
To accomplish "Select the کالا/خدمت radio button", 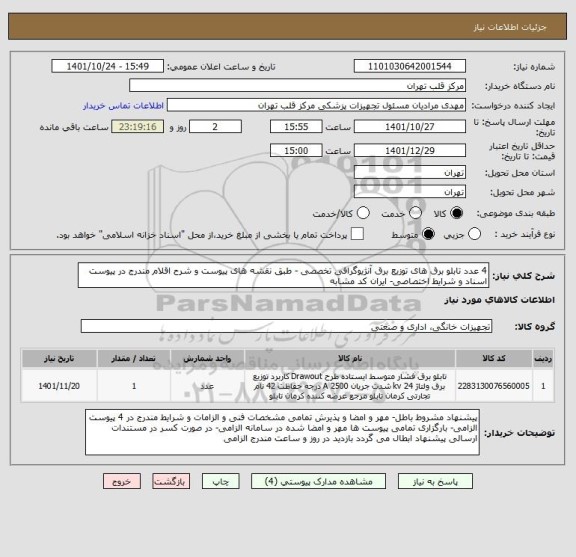I will 363,213.
